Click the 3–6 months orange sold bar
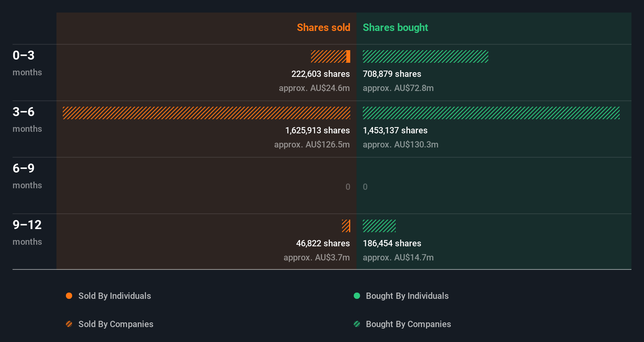 click(206, 113)
